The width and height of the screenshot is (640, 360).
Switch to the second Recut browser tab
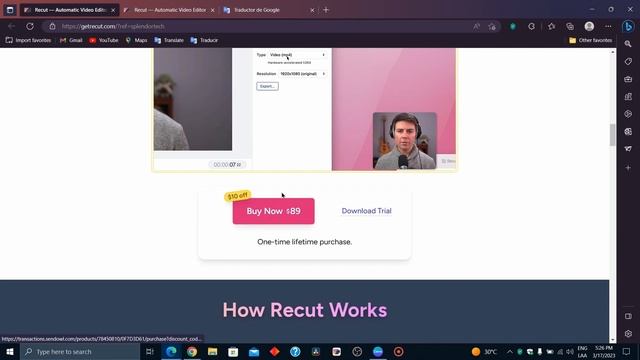tap(170, 10)
